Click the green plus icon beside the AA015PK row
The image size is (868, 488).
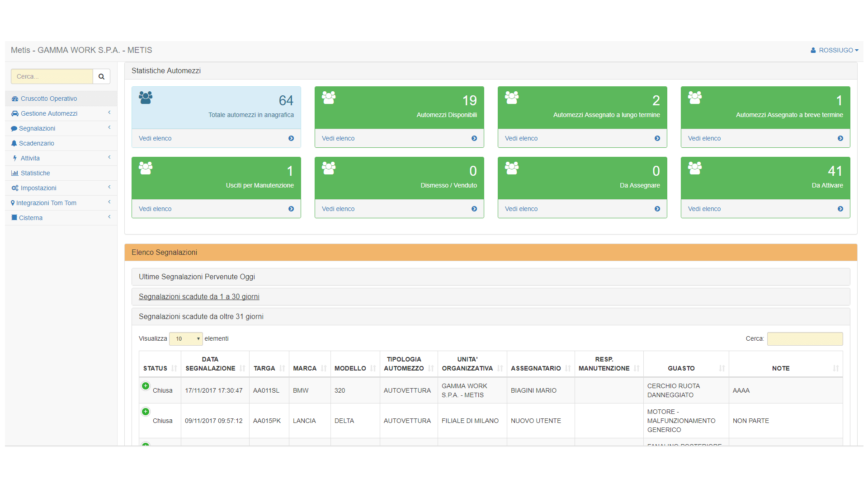(x=146, y=412)
